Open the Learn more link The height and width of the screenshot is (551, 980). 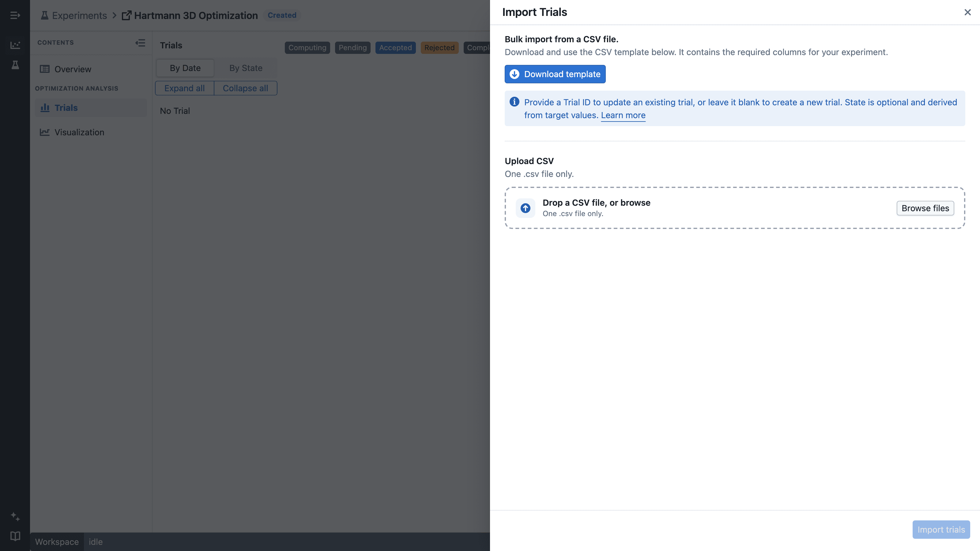(x=623, y=115)
